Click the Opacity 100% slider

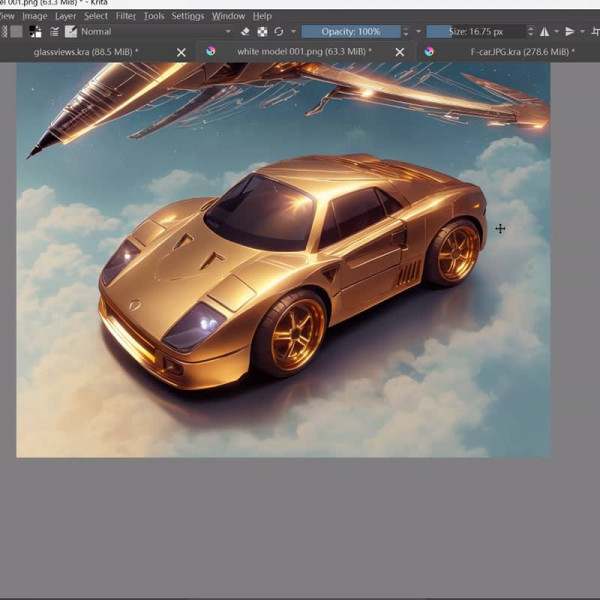point(350,32)
